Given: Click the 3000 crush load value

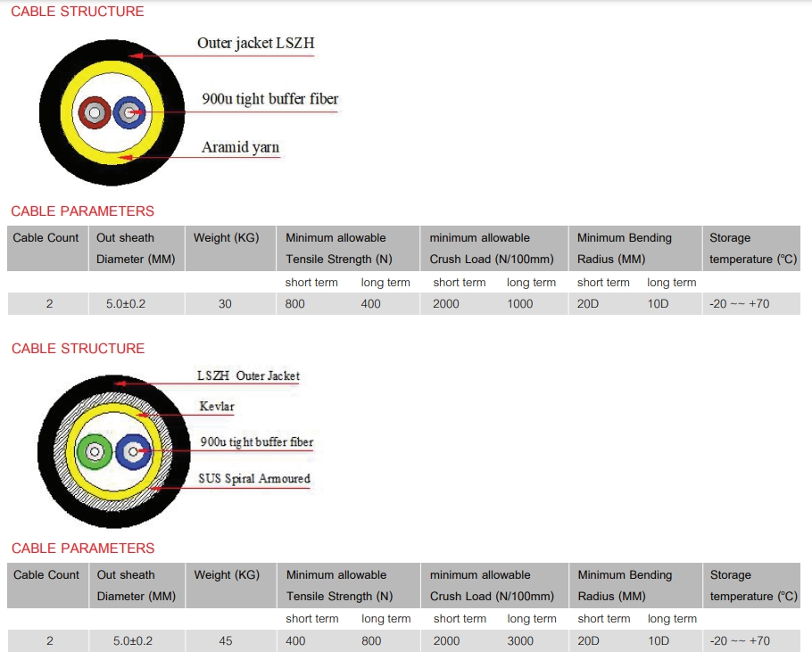Looking at the screenshot, I should click(x=520, y=640).
